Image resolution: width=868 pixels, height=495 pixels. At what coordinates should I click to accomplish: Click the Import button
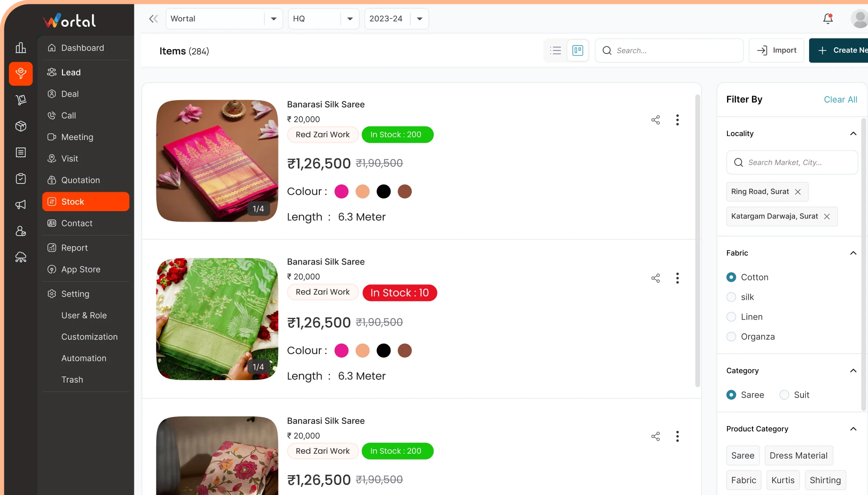pos(776,50)
